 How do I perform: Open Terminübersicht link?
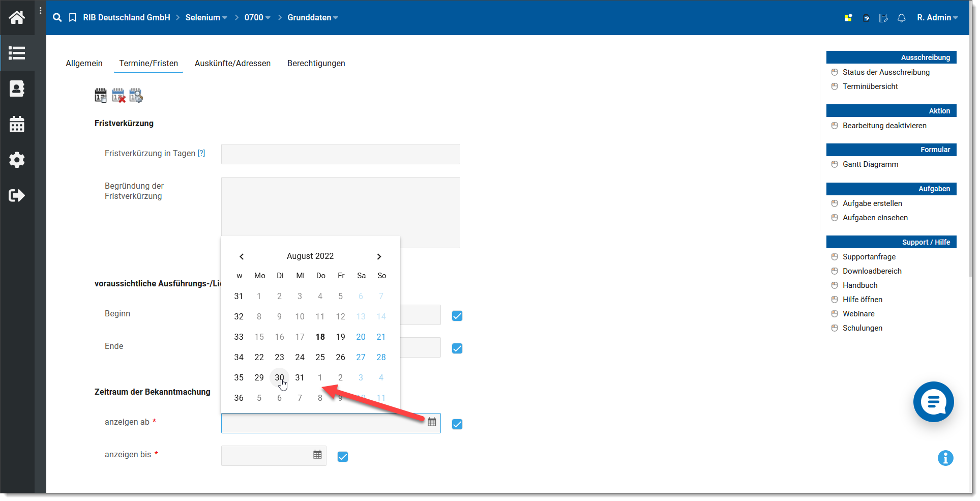[x=870, y=86]
